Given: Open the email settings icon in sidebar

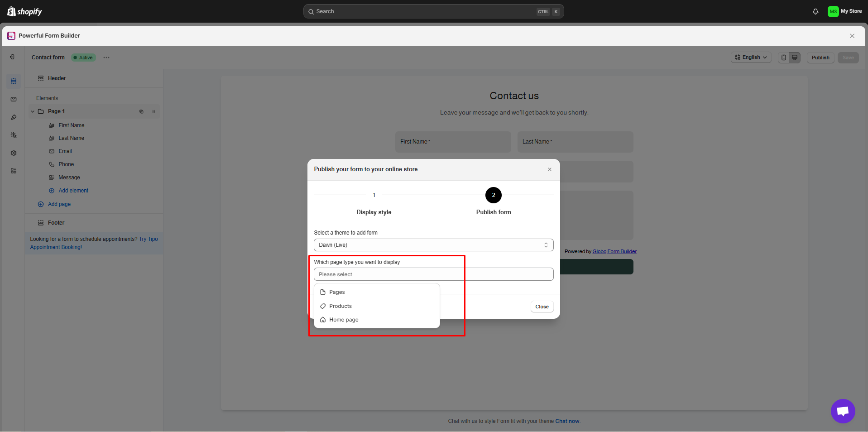Looking at the screenshot, I should tap(13, 99).
